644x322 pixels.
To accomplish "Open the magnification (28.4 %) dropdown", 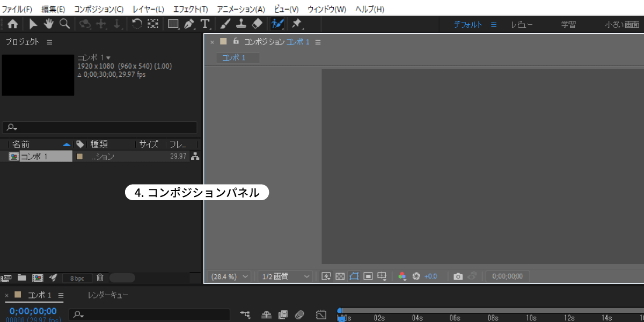I will coord(230,276).
